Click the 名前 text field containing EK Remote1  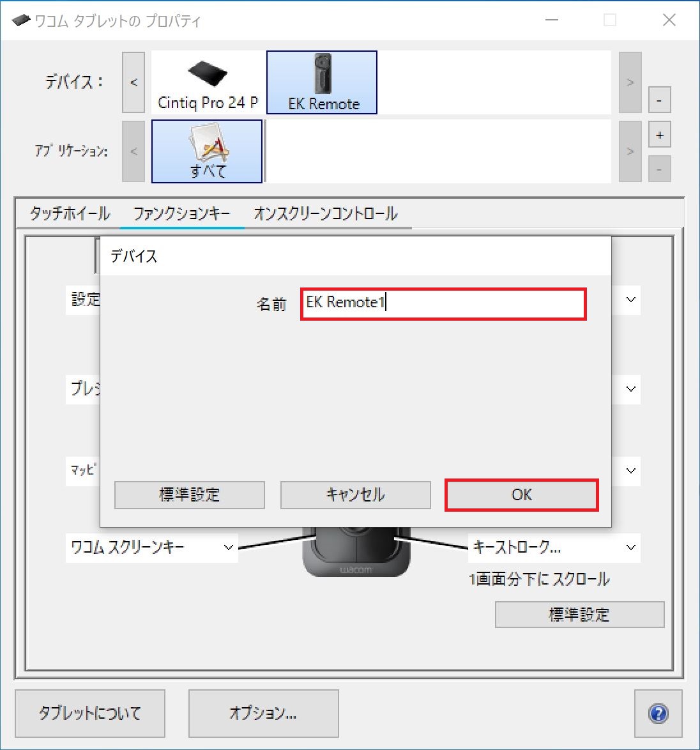pos(443,303)
